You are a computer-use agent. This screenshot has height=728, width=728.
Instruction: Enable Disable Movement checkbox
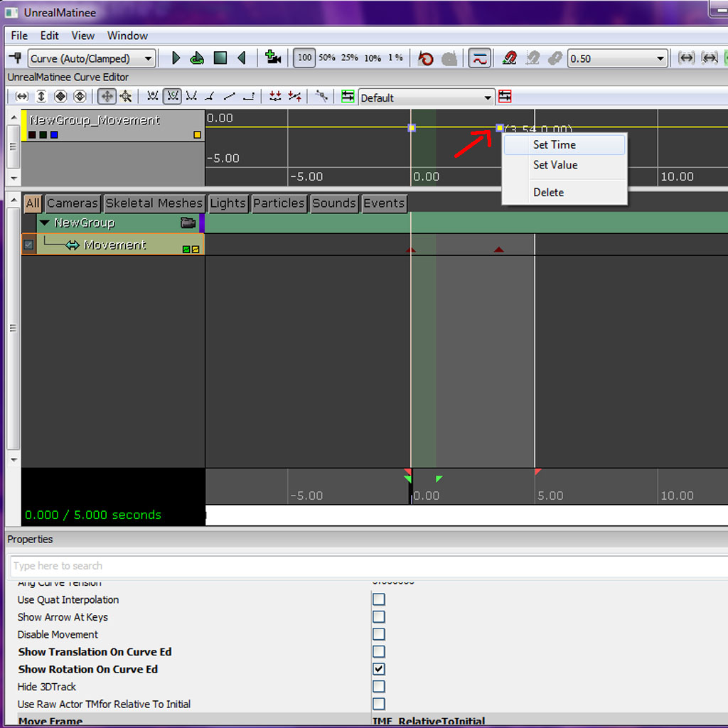click(379, 634)
